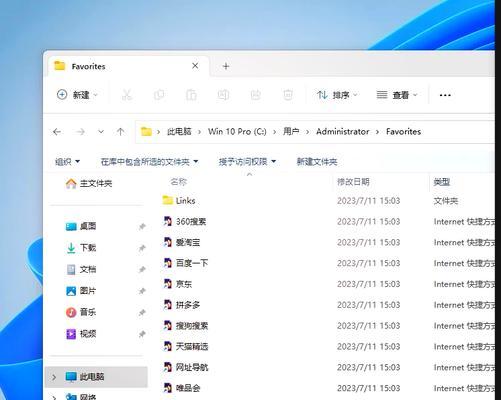The height and width of the screenshot is (400, 501).
Task: Open the Sort (排序) dropdown
Action: pos(337,95)
